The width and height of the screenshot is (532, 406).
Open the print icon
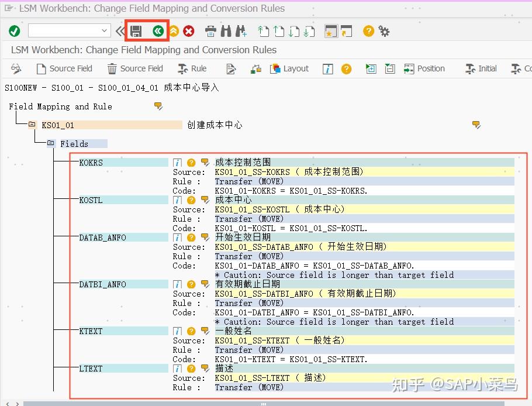coord(210,31)
